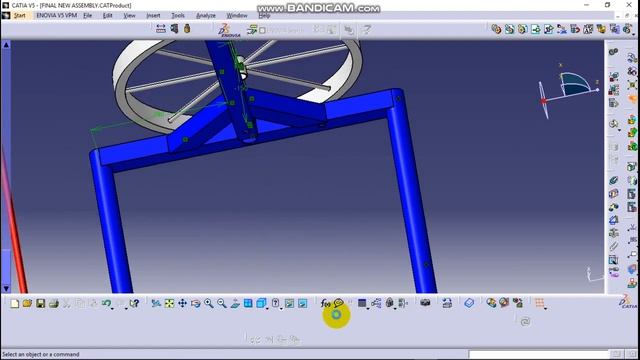This screenshot has height=360, width=640.
Task: Open the File menu
Action: pyautogui.click(x=87, y=16)
